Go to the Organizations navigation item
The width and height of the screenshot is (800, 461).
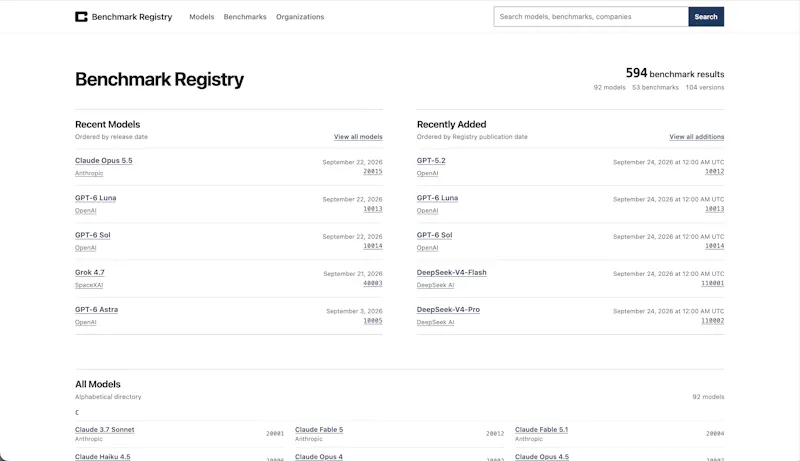[x=300, y=17]
